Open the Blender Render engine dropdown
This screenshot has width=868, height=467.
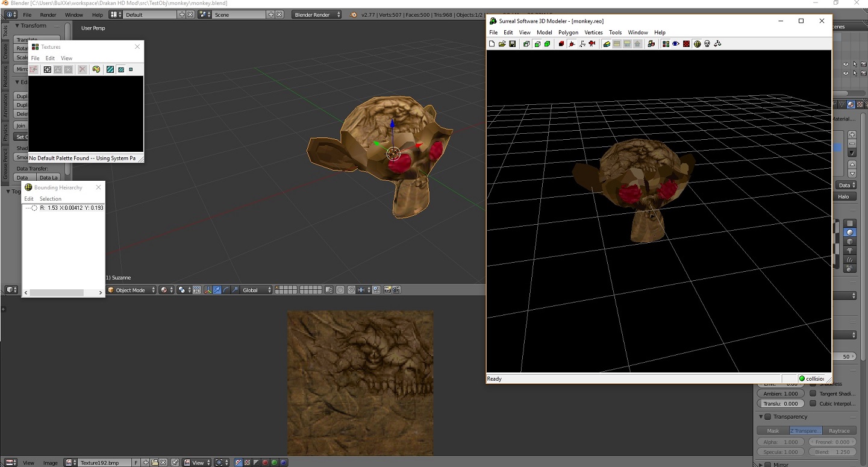[x=317, y=14]
